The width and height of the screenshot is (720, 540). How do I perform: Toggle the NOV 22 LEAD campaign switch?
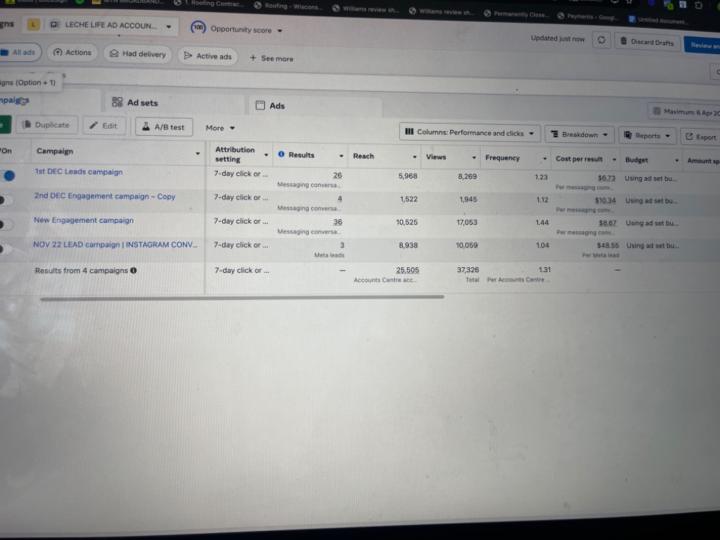[5, 249]
